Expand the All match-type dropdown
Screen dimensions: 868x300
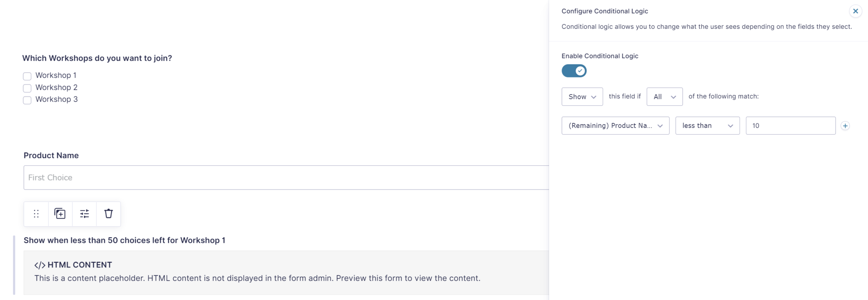click(x=664, y=97)
